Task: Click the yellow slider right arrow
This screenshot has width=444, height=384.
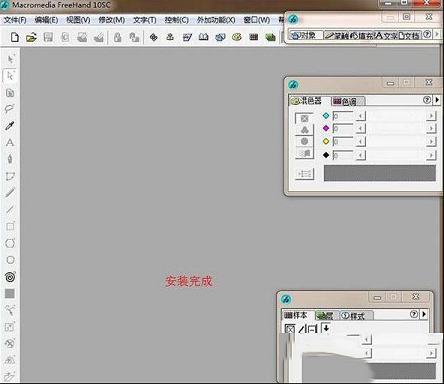Action: [431, 142]
